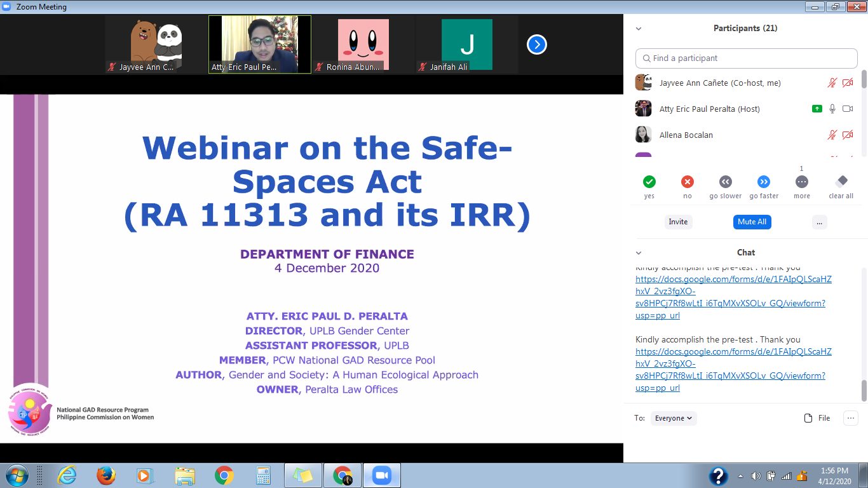
Task: Click the blue help question mark icon
Action: point(719,476)
